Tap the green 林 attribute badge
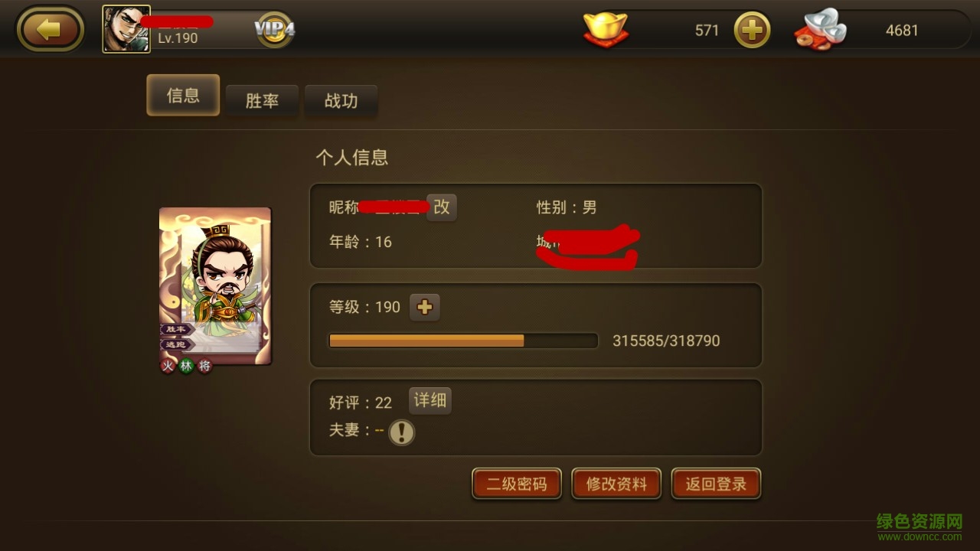The width and height of the screenshot is (980, 551). [186, 366]
